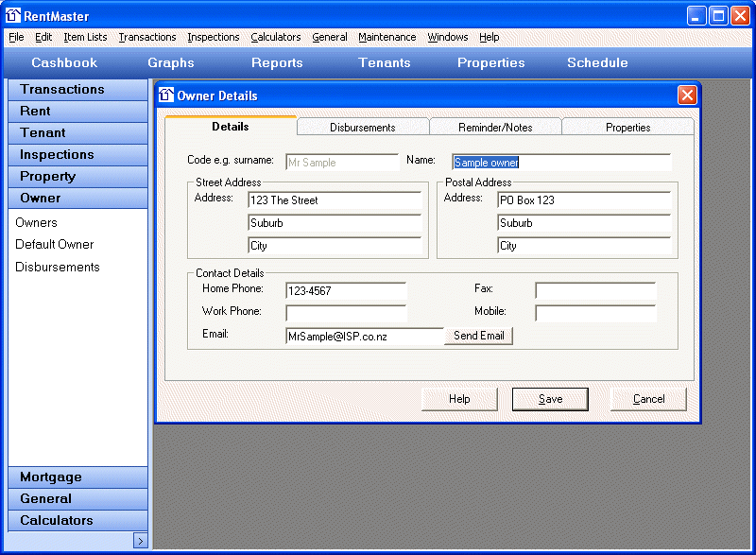Switch to the Reminder/Notes tab

click(495, 128)
